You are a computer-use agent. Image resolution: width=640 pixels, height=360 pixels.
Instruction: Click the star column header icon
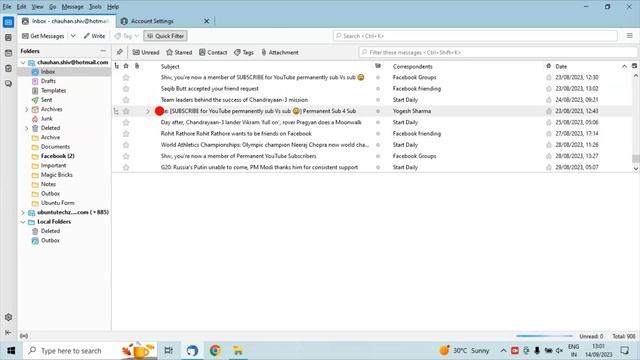(x=126, y=66)
